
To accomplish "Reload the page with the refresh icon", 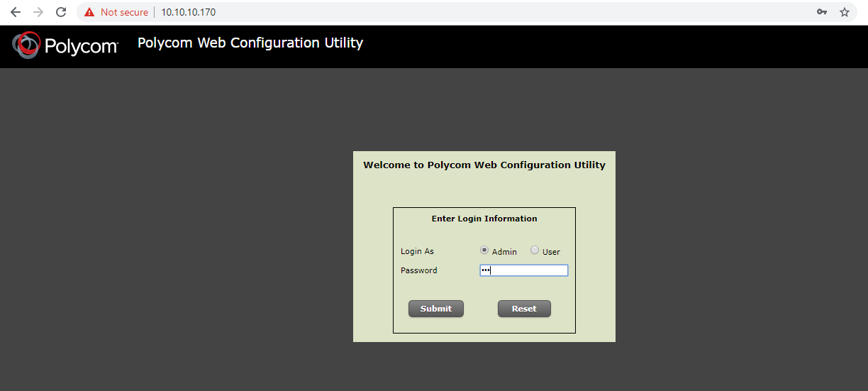I will pyautogui.click(x=61, y=12).
